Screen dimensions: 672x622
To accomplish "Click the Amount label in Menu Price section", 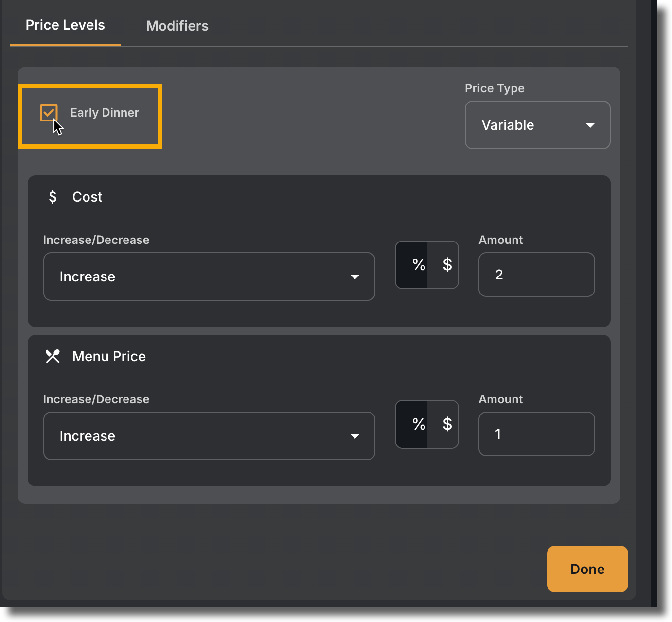I will (501, 399).
